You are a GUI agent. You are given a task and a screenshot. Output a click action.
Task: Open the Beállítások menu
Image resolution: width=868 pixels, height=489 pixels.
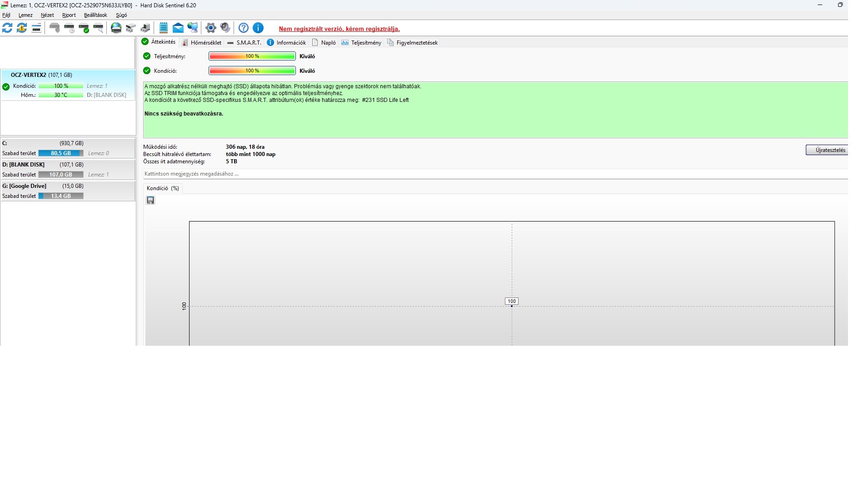click(x=95, y=15)
